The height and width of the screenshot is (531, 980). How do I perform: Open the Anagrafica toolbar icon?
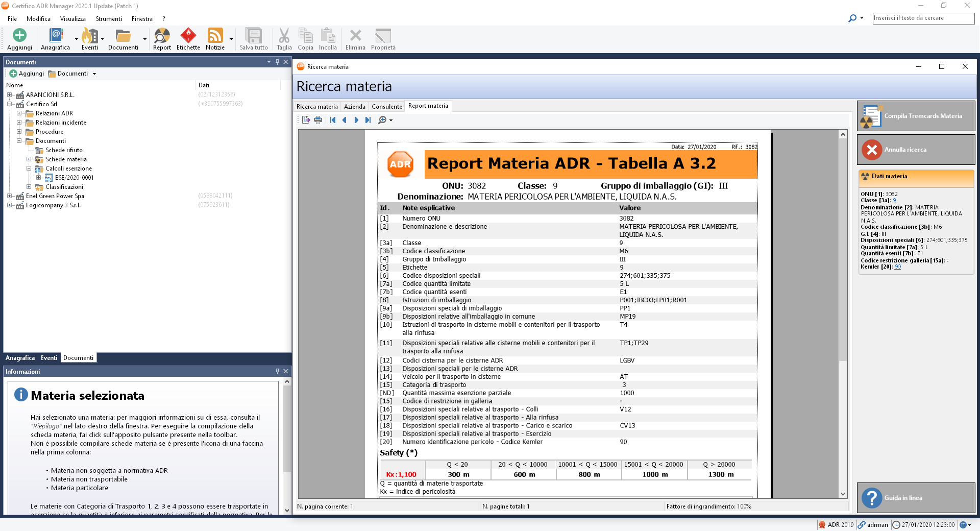55,39
